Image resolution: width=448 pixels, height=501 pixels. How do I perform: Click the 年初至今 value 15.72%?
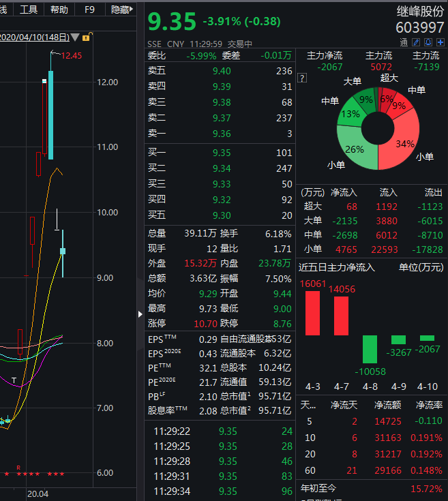[x=427, y=489]
